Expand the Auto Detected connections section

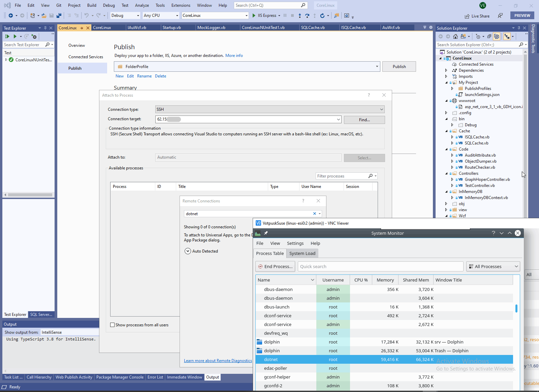tap(188, 251)
